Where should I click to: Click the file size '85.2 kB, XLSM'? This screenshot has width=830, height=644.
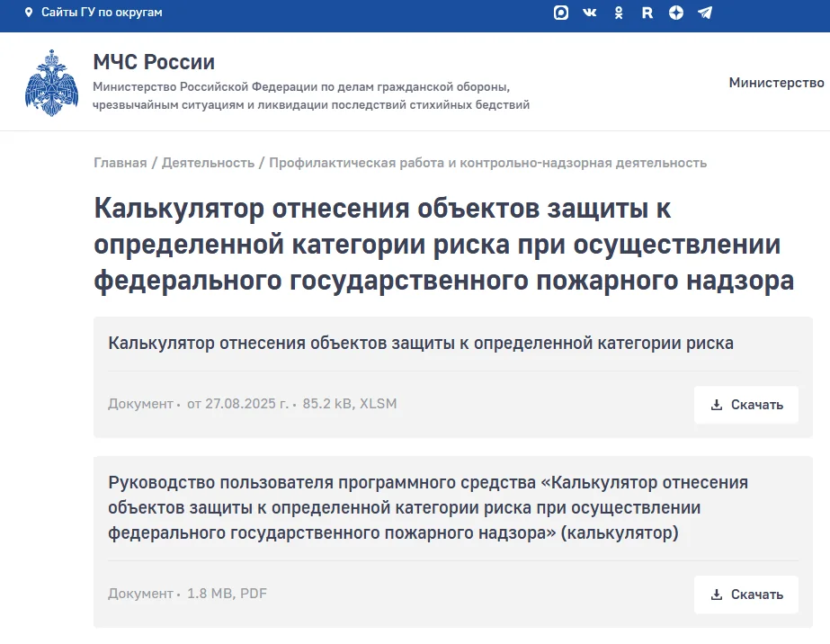coord(350,404)
